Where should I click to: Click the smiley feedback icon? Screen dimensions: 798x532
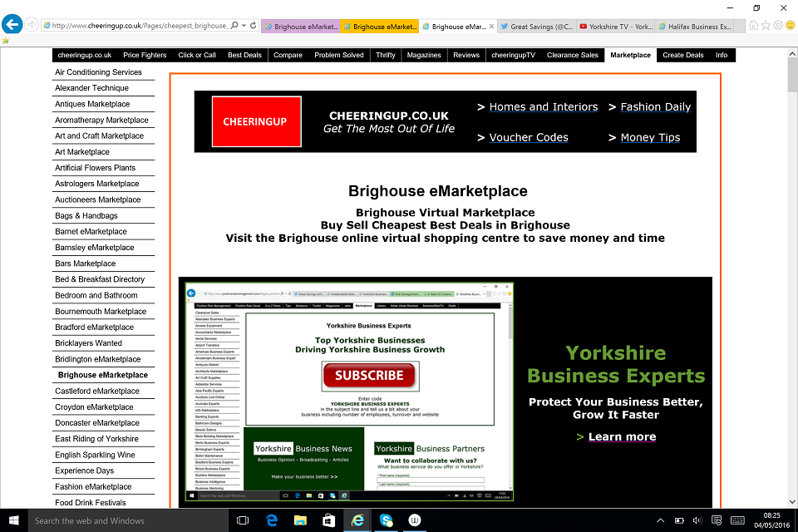coord(791,26)
